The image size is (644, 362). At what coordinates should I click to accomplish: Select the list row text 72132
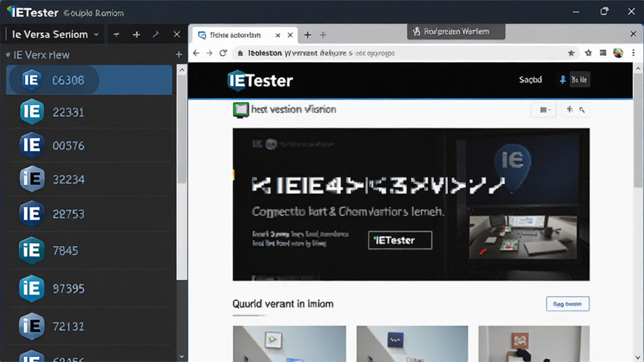(x=68, y=327)
